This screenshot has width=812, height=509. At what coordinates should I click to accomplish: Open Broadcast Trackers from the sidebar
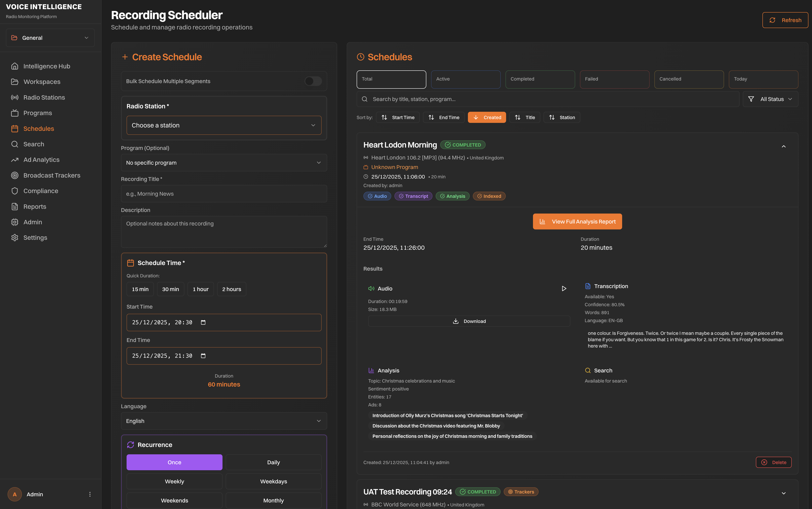tap(52, 175)
